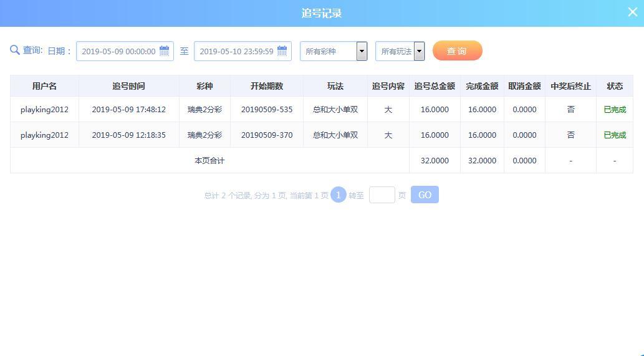Click the search magnifier icon

[15, 51]
